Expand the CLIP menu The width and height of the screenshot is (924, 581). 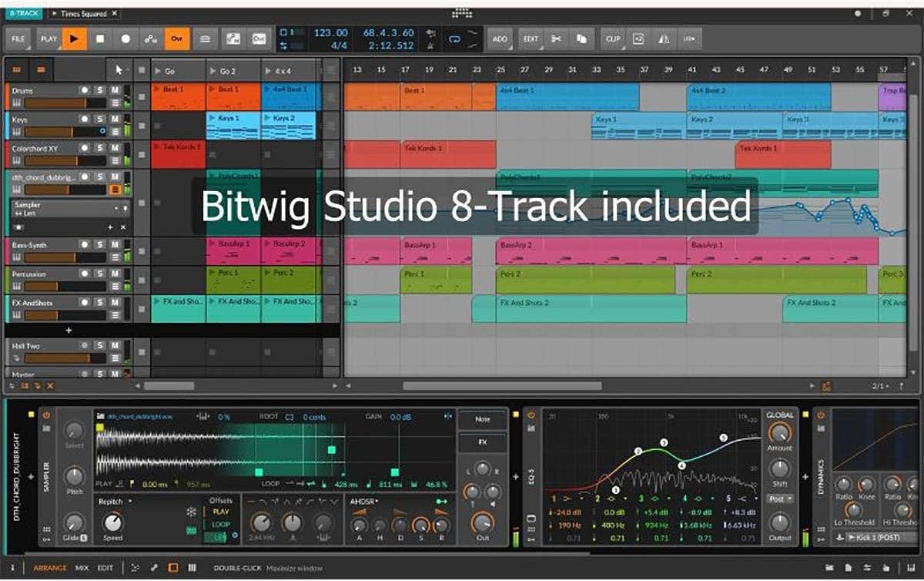pos(613,39)
